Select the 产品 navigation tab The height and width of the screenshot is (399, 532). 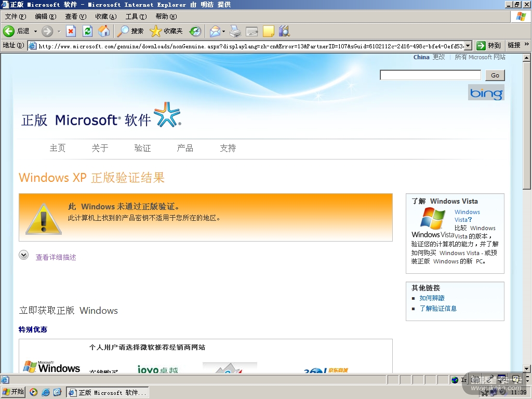pos(185,148)
